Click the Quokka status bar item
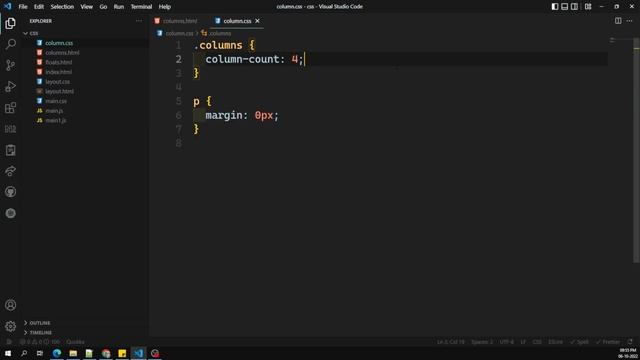The height and width of the screenshot is (360, 640). click(75, 342)
